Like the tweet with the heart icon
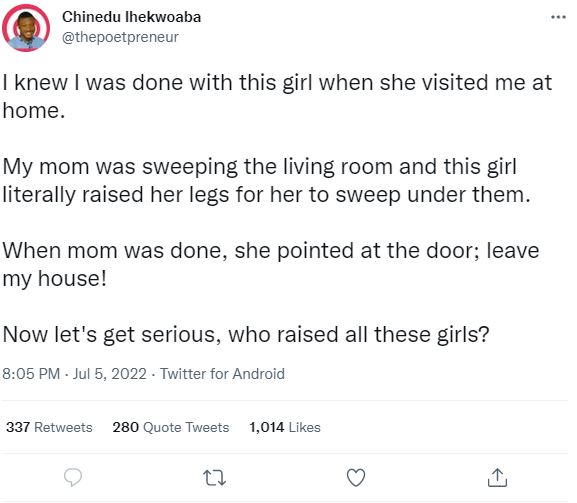The width and height of the screenshot is (577, 503). [x=356, y=478]
